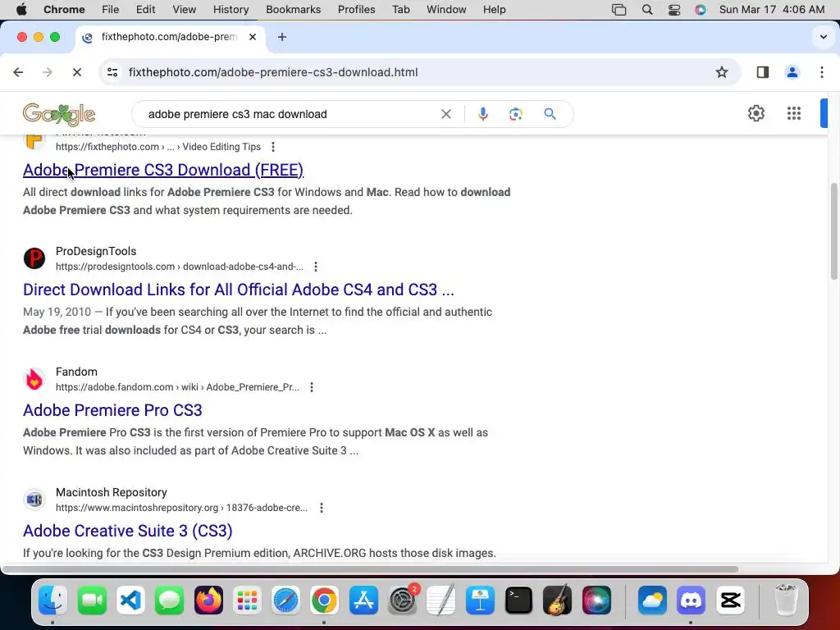Bookmark this tab with the star icon
The image size is (840, 630).
coord(722,72)
